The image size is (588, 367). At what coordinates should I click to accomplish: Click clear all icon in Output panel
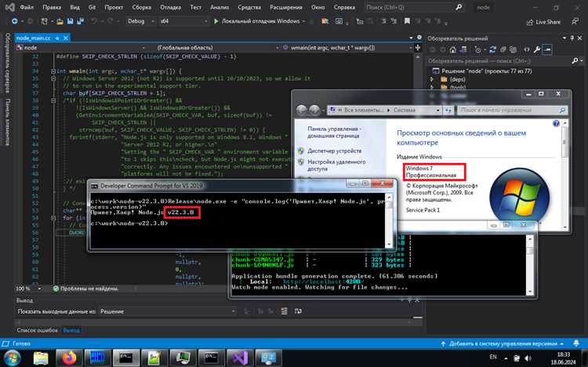pyautogui.click(x=285, y=311)
